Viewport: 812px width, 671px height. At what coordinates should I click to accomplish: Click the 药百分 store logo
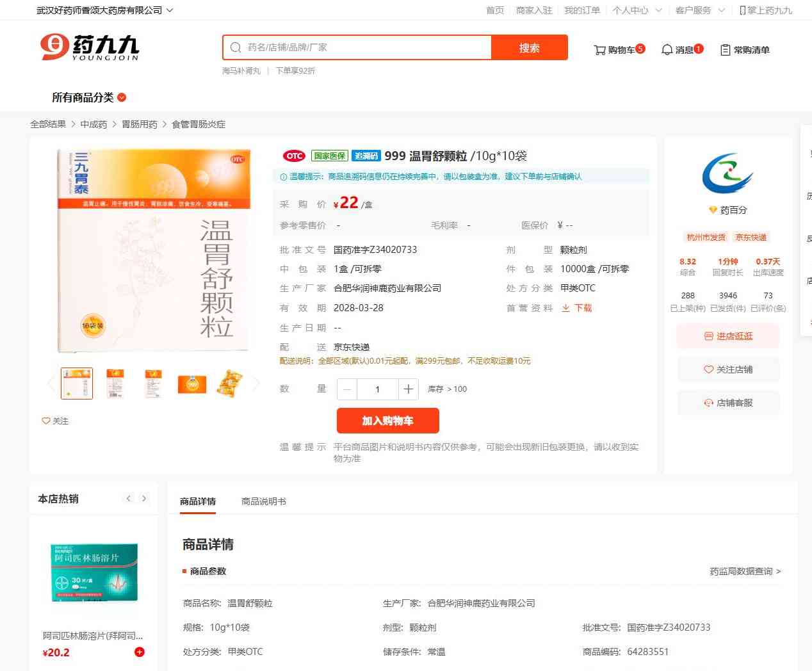(727, 174)
